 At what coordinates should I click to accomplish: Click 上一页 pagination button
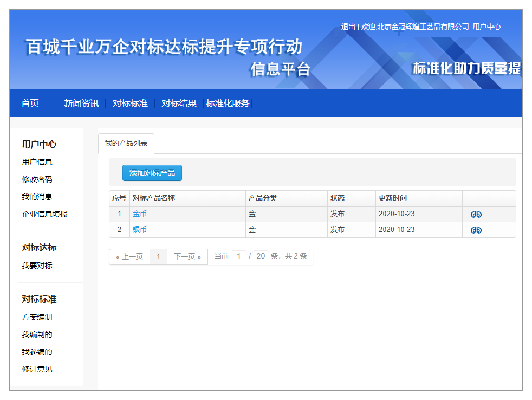pyautogui.click(x=129, y=256)
